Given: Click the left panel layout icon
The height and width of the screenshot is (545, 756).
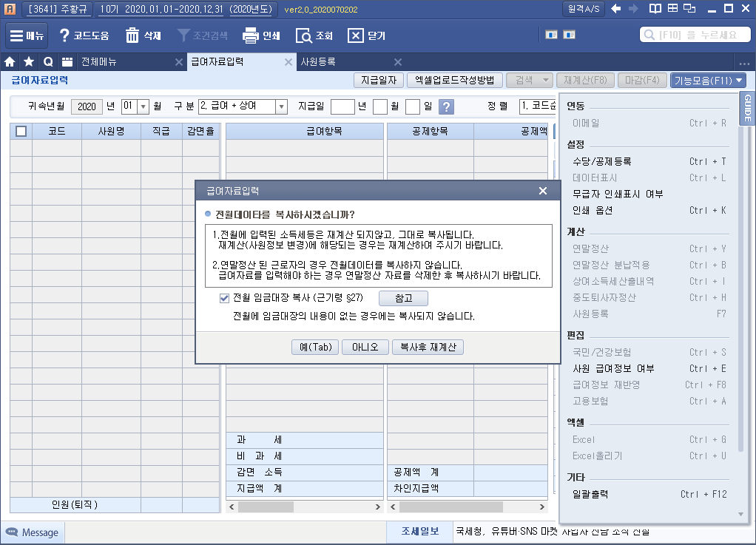Looking at the screenshot, I should [x=551, y=35].
